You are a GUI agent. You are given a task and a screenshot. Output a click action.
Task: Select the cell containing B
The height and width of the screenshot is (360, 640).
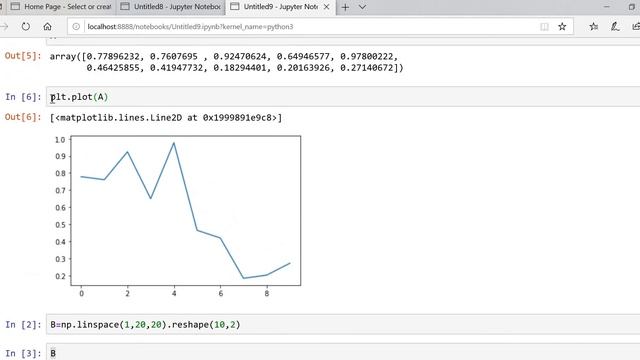(x=343, y=352)
